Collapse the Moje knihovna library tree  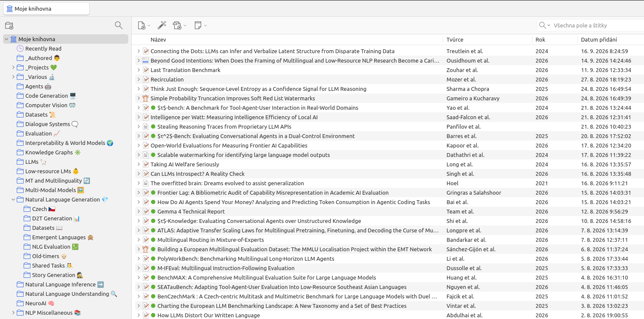pos(6,39)
